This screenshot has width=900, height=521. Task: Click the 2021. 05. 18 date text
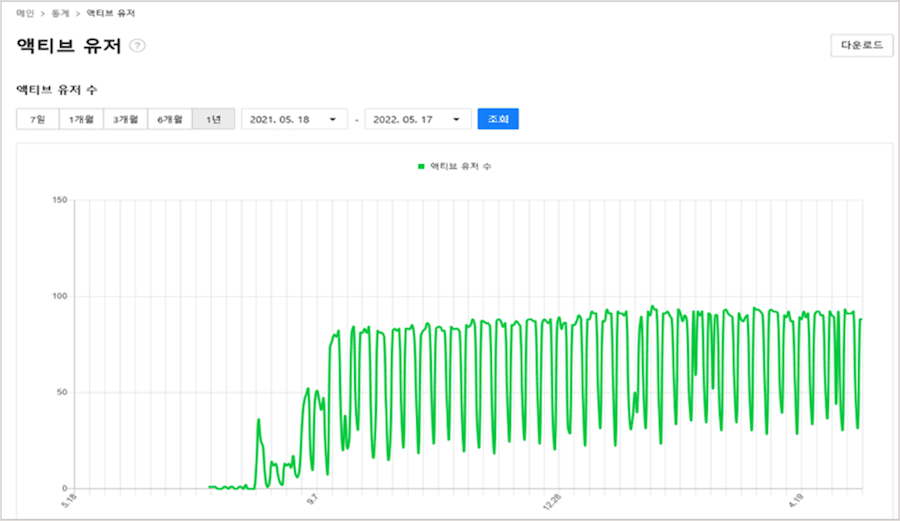(x=280, y=120)
